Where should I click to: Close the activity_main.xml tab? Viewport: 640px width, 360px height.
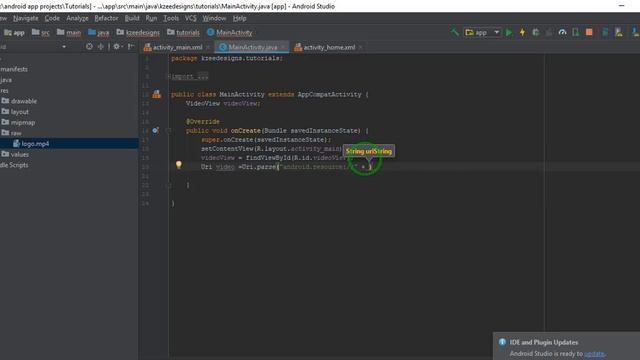(x=208, y=47)
